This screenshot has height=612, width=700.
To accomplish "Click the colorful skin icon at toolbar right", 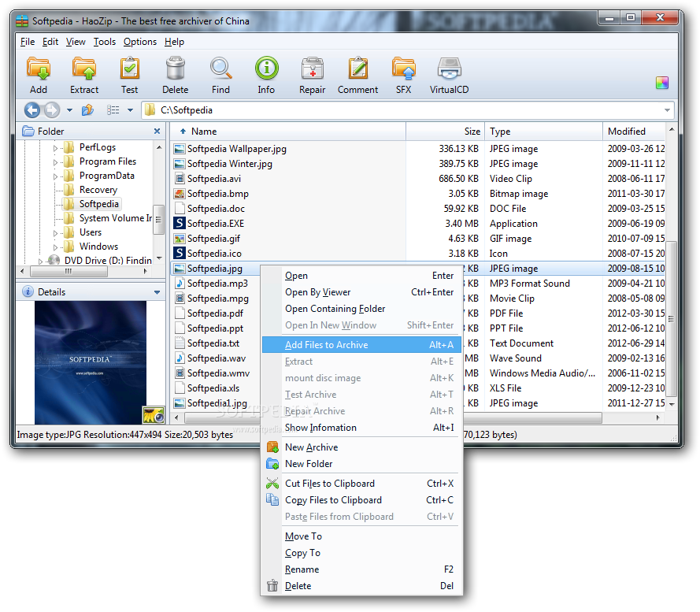I will [662, 83].
